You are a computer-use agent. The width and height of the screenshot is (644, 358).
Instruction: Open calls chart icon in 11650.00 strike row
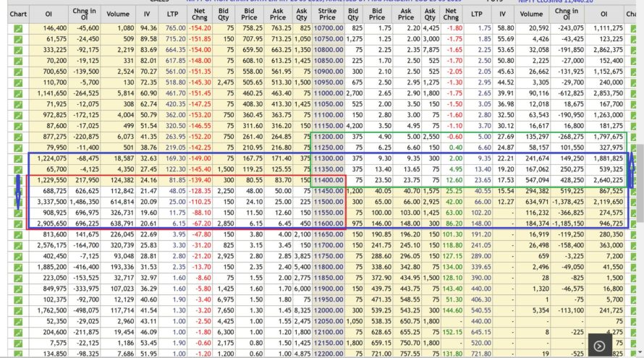click(x=18, y=235)
